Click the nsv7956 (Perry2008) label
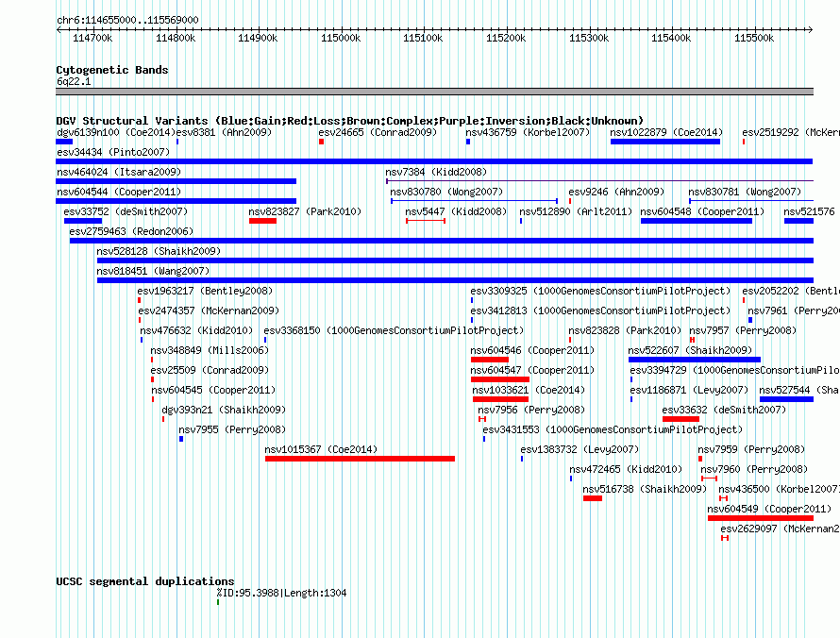The height and width of the screenshot is (638, 840). tap(531, 410)
